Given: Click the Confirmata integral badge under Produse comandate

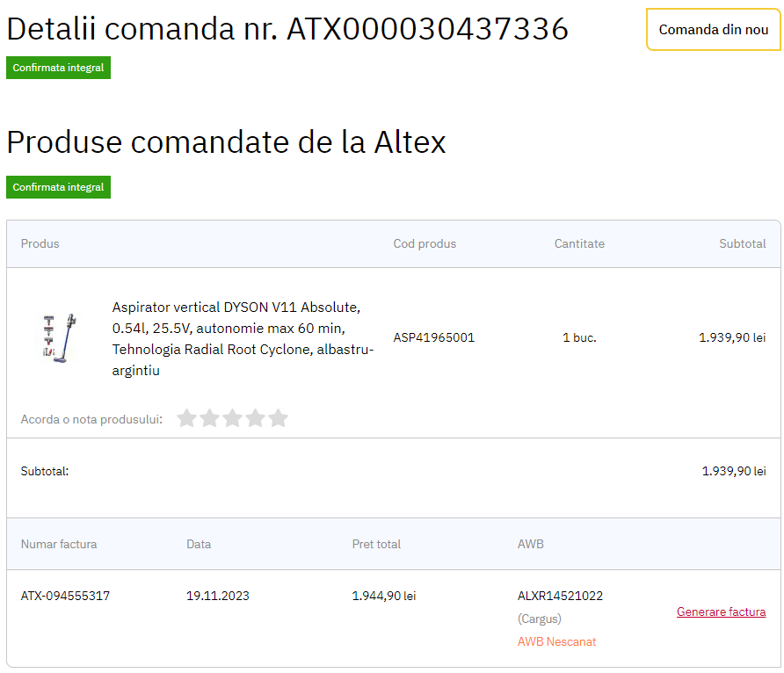Looking at the screenshot, I should [x=58, y=187].
